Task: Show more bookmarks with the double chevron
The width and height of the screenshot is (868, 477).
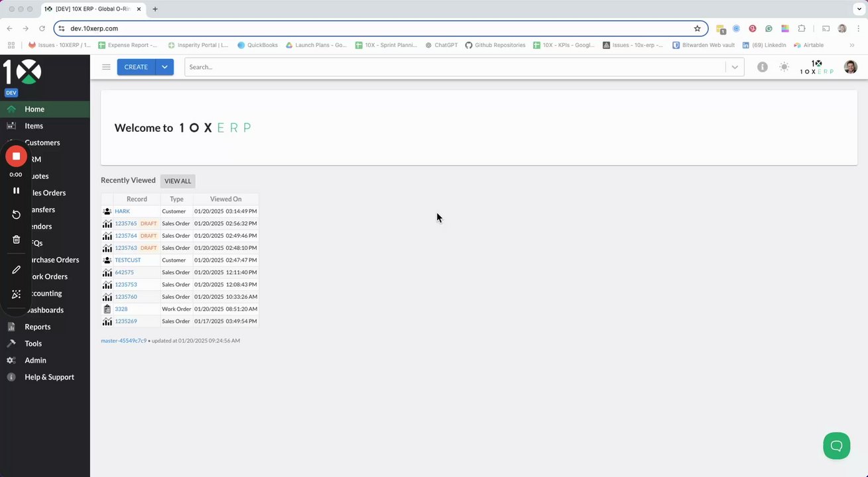Action: click(x=852, y=45)
